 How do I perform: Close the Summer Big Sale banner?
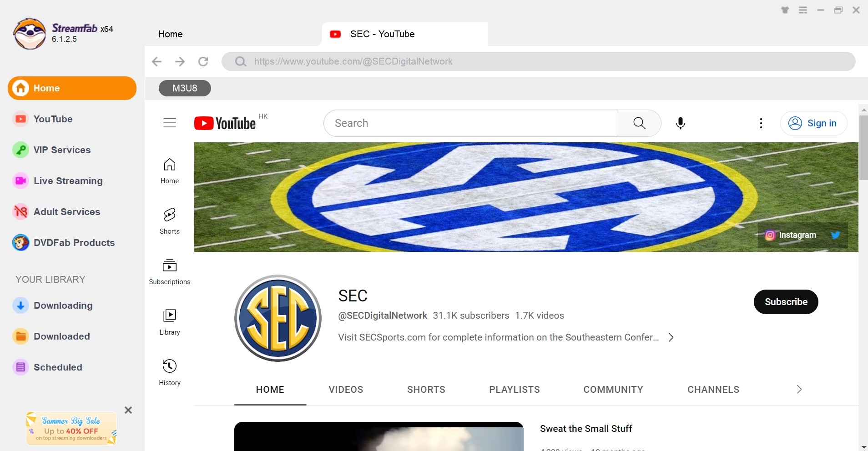tap(128, 410)
